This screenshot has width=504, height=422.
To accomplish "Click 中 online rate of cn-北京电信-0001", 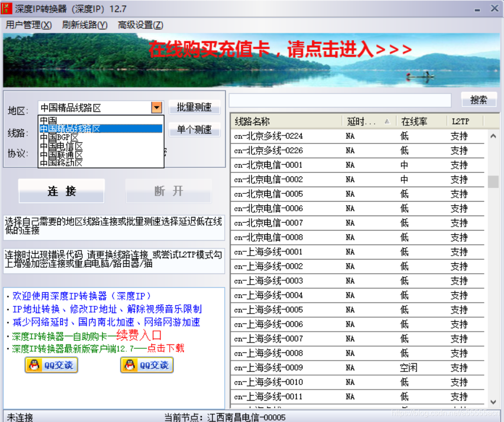I will 404,165.
